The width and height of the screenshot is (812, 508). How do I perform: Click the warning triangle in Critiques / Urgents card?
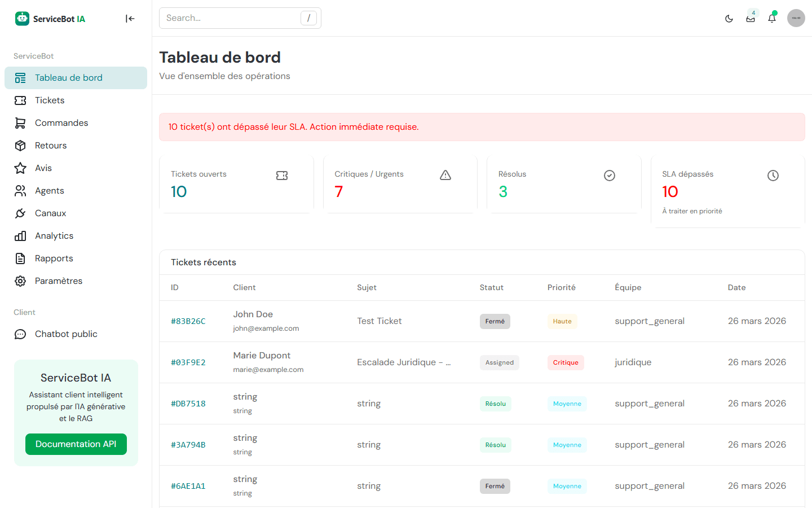[445, 176]
